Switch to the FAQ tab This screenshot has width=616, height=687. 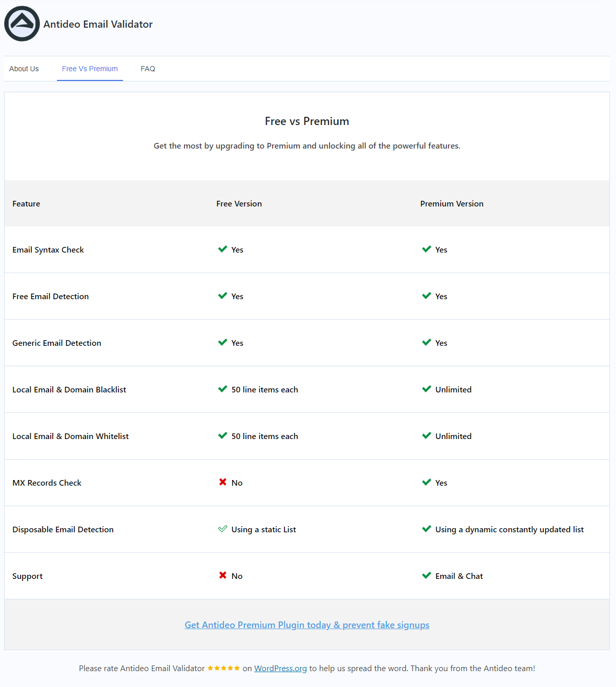point(148,69)
